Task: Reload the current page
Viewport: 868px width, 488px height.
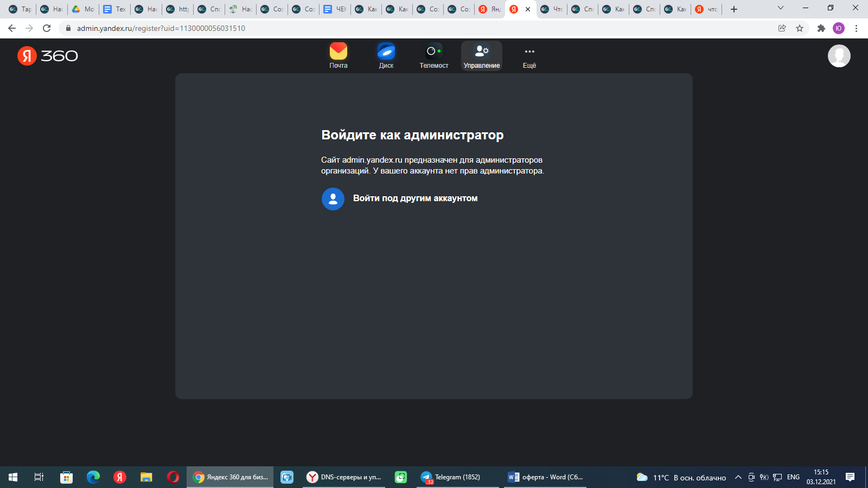Action: coord(47,28)
